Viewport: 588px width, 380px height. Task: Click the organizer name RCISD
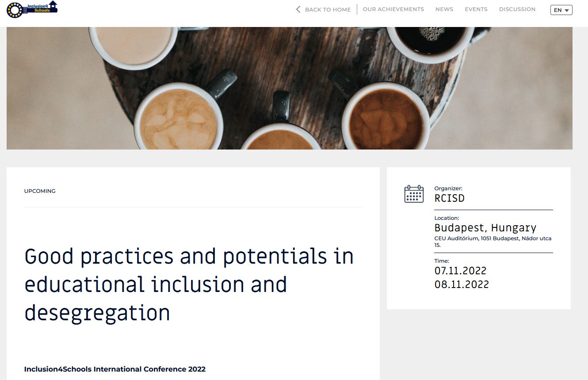pyautogui.click(x=450, y=198)
